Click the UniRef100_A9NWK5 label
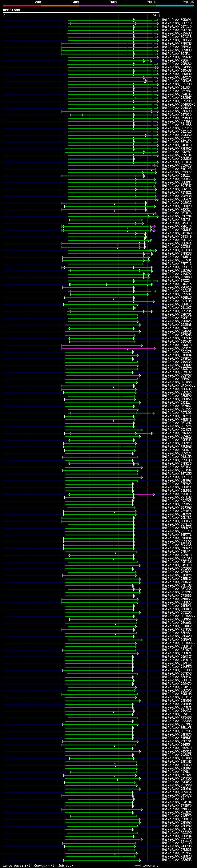Image resolution: width=197 pixels, height=868 pixels. tap(177, 149)
